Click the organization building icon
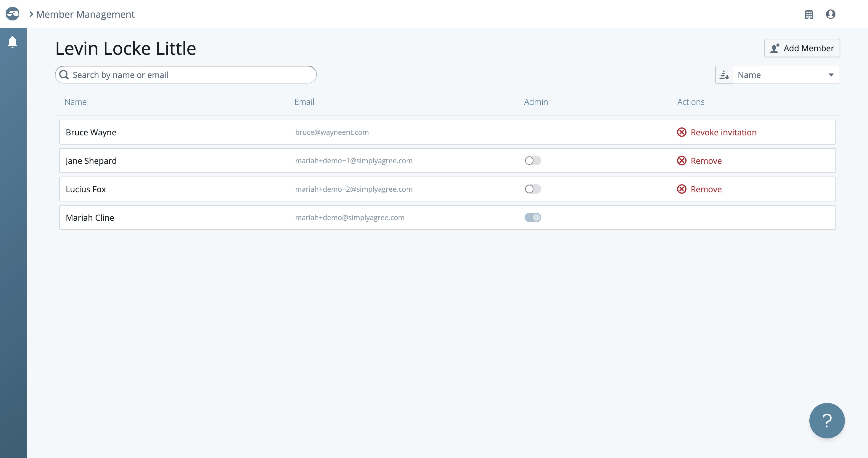Viewport: 868px width, 458px height. pos(809,14)
